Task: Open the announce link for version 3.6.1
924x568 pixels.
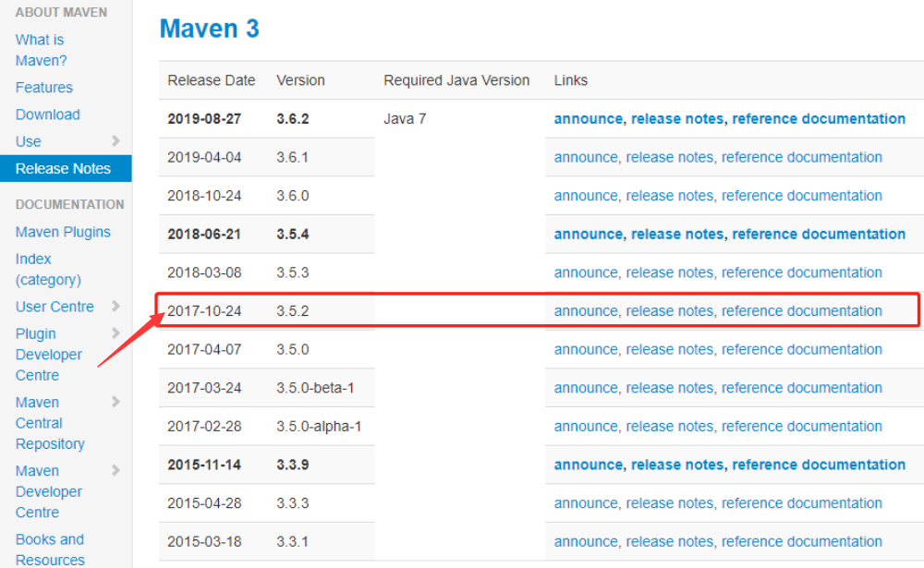Action: click(586, 157)
